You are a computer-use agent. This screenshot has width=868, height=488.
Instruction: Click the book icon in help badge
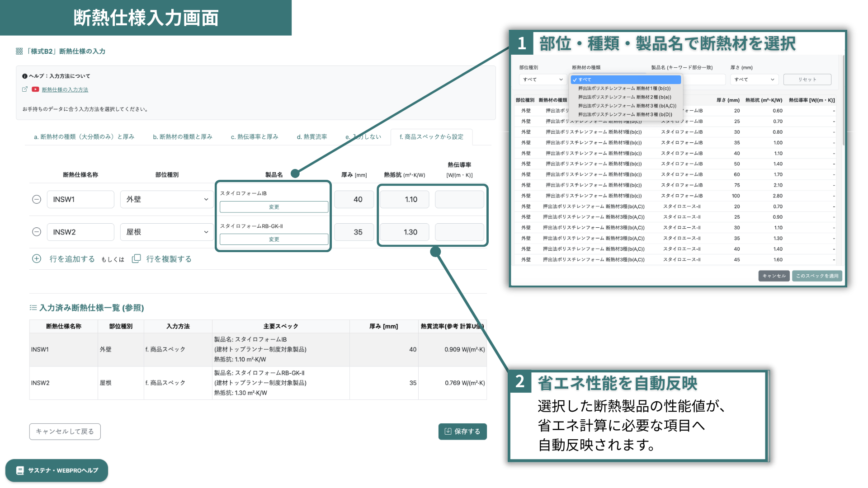20,470
